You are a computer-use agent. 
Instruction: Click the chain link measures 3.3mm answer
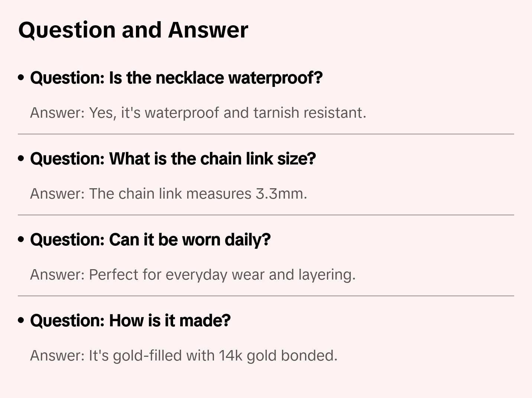click(169, 194)
